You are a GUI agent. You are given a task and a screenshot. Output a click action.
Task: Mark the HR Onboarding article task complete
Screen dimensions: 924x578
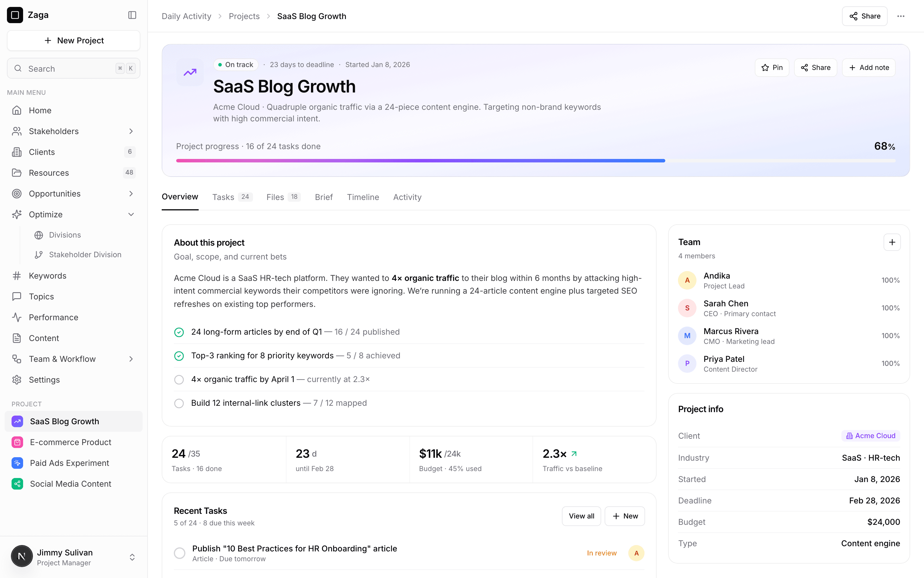click(x=179, y=553)
